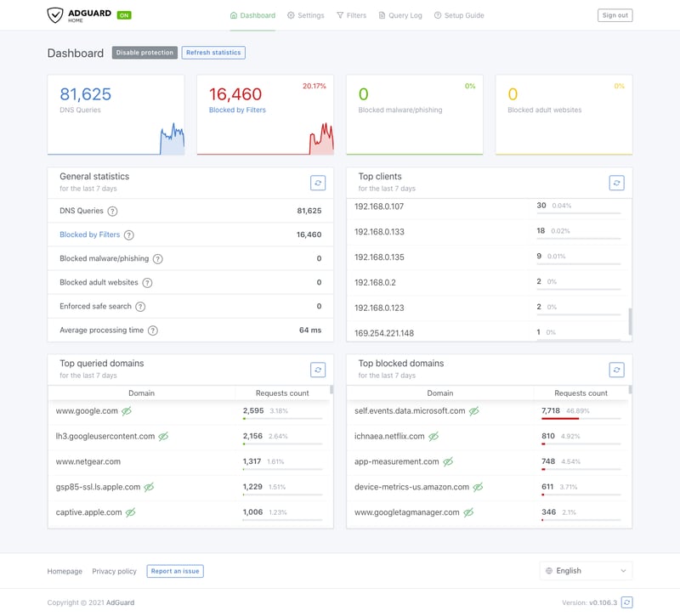Click help icon next to Blocked malware/phishing
The height and width of the screenshot is (616, 680).
(157, 259)
